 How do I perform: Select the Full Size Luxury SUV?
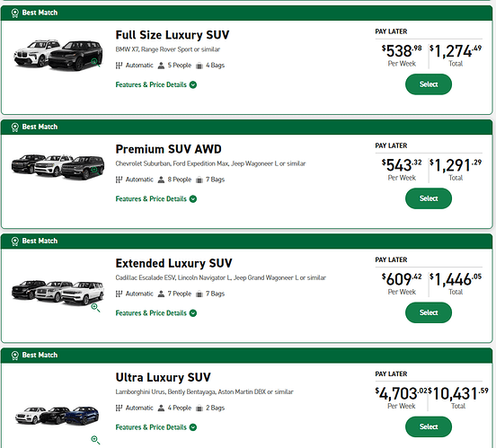[429, 84]
